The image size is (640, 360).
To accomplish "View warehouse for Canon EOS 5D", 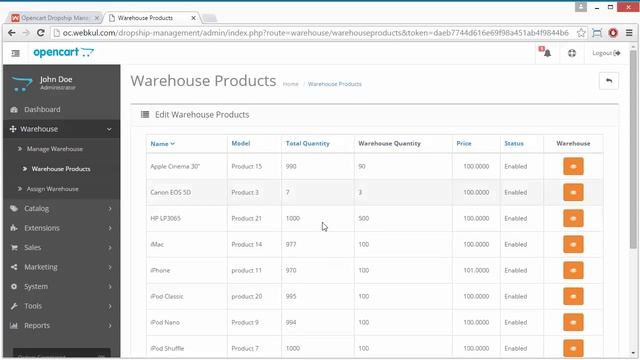I will pyautogui.click(x=573, y=192).
